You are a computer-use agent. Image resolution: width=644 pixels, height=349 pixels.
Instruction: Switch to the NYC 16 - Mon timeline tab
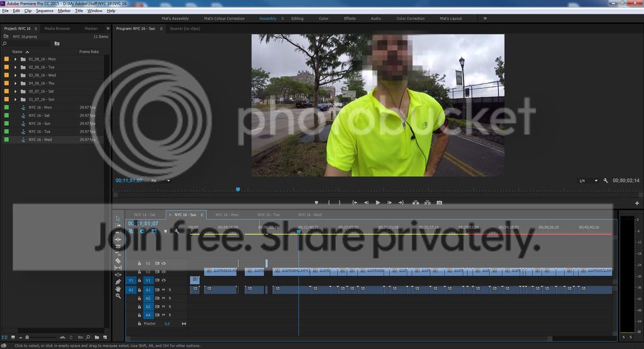click(226, 215)
